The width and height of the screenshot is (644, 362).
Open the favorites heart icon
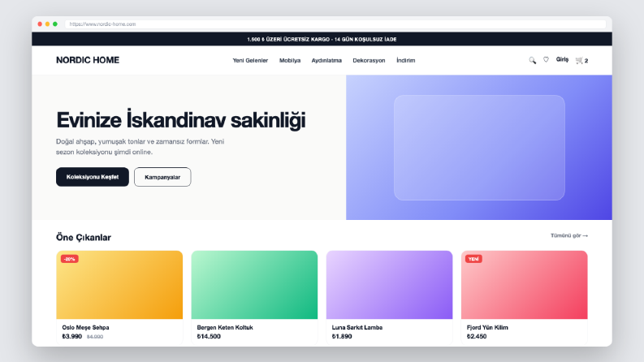pos(546,60)
